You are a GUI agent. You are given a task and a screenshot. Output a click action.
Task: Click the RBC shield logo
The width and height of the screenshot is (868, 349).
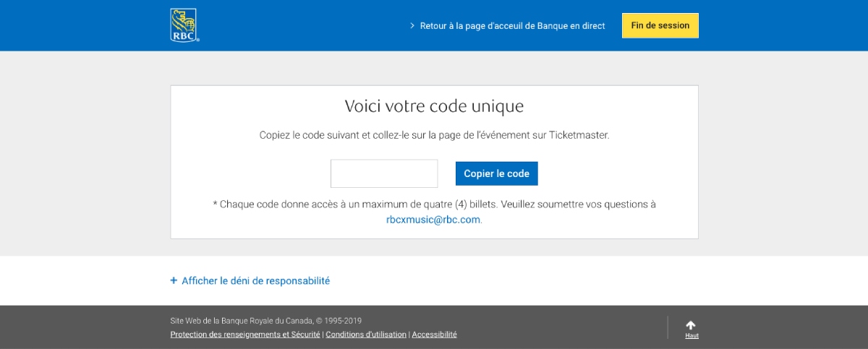(184, 25)
